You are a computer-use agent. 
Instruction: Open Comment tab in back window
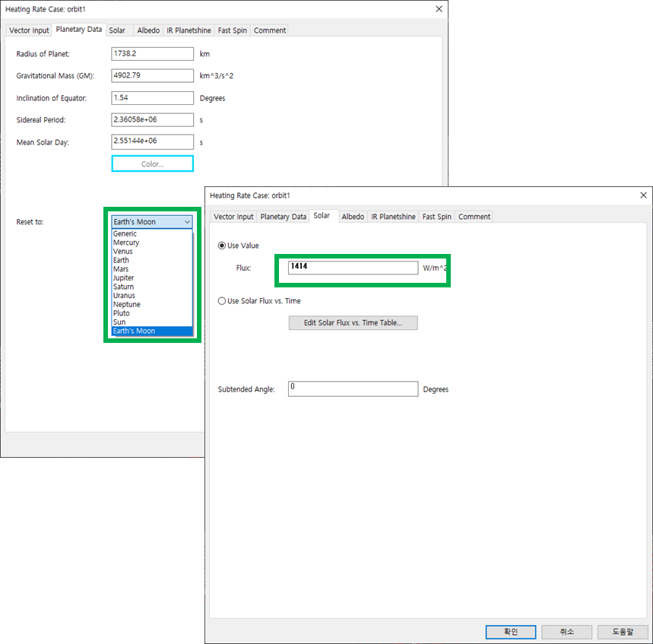pyautogui.click(x=270, y=30)
